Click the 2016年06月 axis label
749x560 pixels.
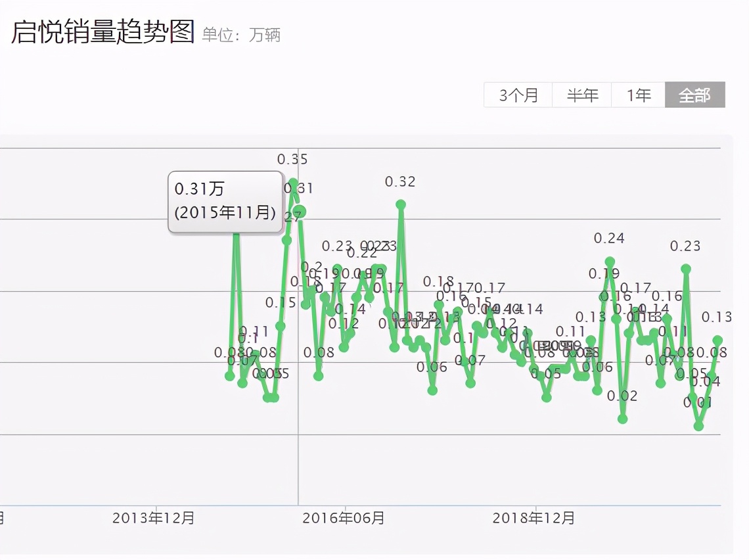[x=346, y=517]
